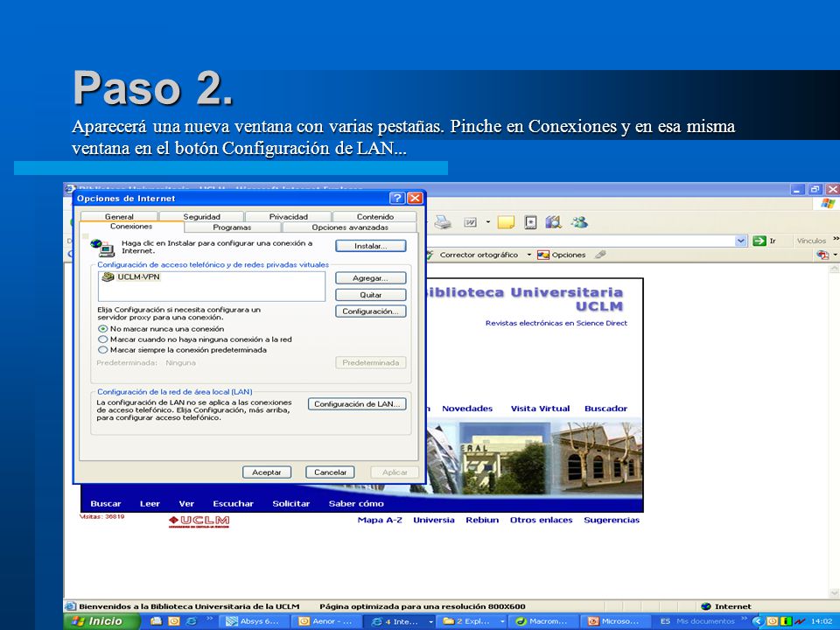Click the UCLM logo on the page

[199, 521]
